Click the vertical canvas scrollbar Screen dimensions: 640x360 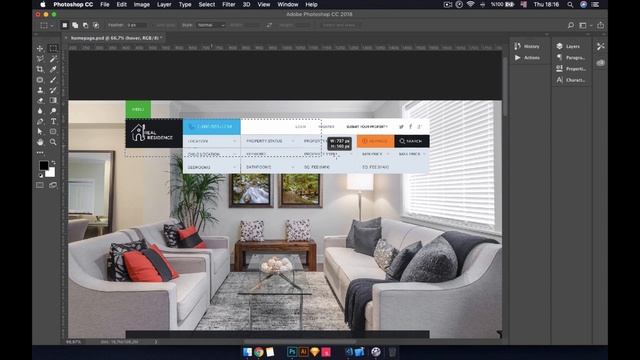[505, 86]
